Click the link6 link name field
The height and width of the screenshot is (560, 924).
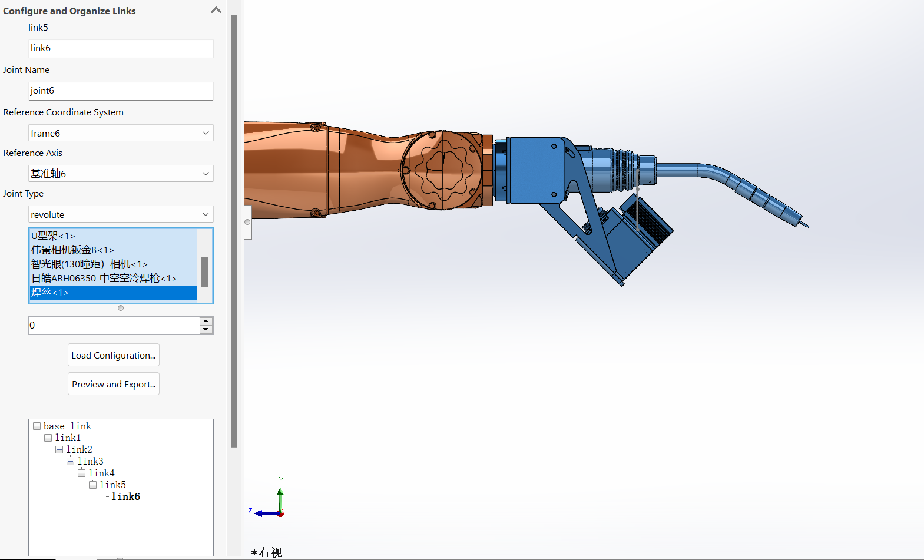click(x=121, y=48)
